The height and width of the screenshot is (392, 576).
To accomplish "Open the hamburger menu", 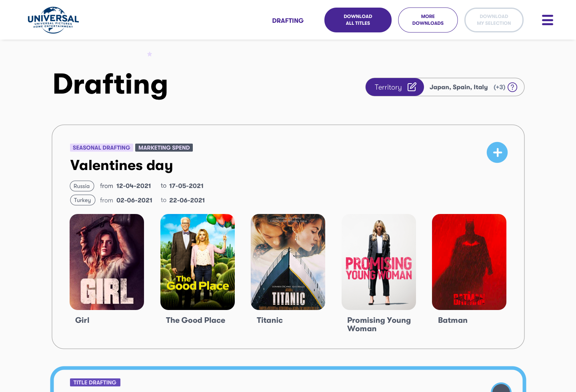I will [x=547, y=20].
